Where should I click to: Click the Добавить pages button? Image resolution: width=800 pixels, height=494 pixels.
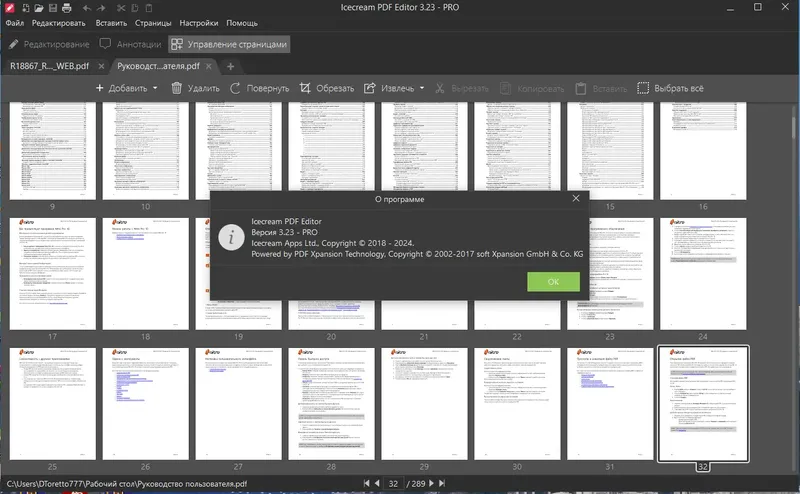coord(121,88)
